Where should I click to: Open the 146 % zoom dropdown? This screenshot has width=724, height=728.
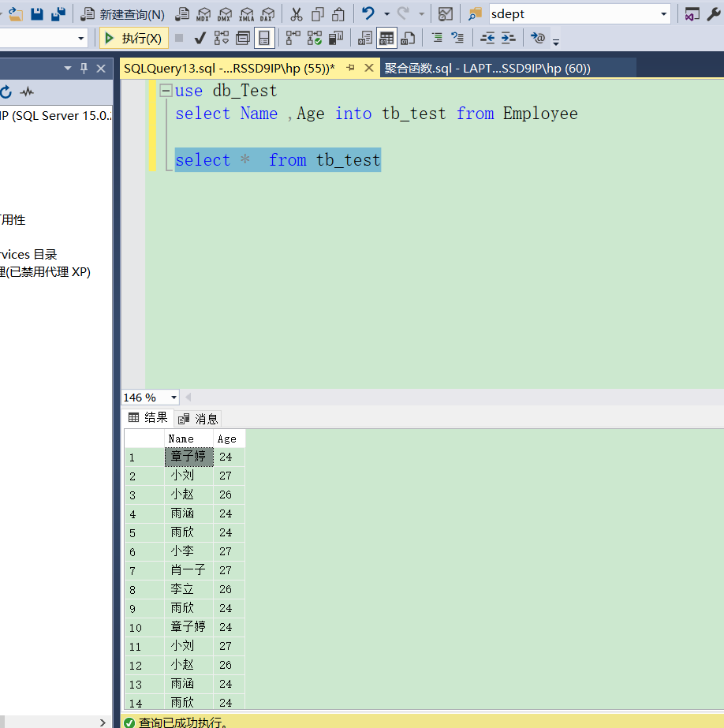point(174,398)
